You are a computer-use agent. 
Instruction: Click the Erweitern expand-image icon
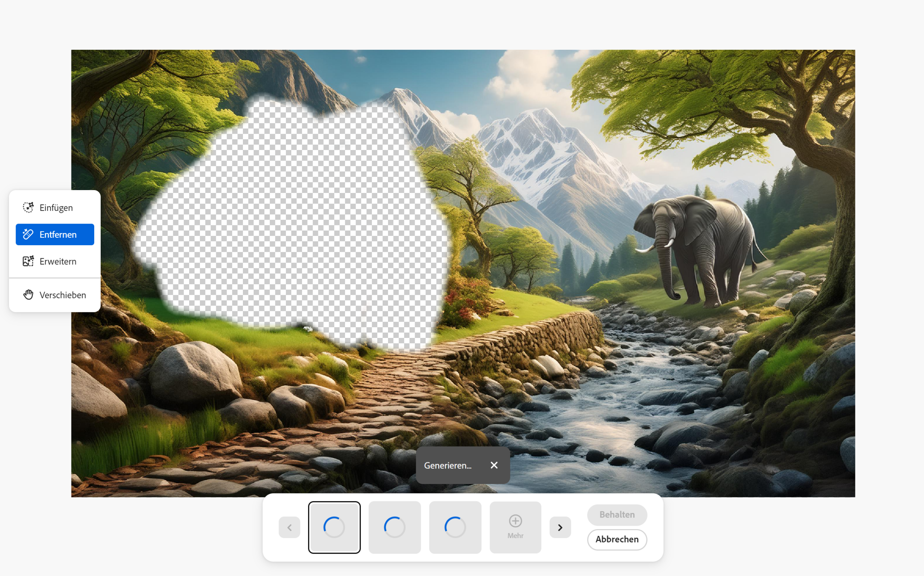[28, 261]
